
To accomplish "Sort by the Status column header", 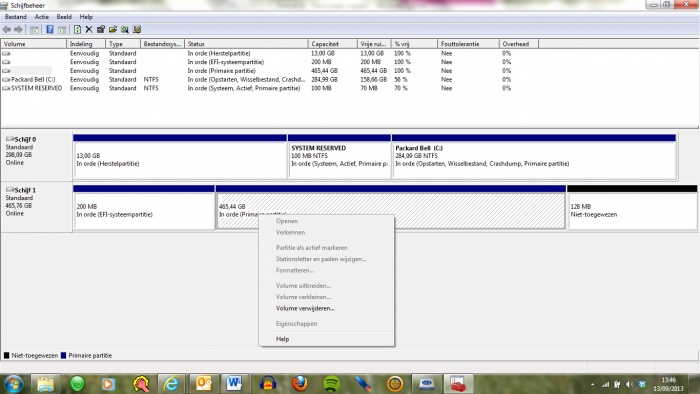I will coord(246,44).
